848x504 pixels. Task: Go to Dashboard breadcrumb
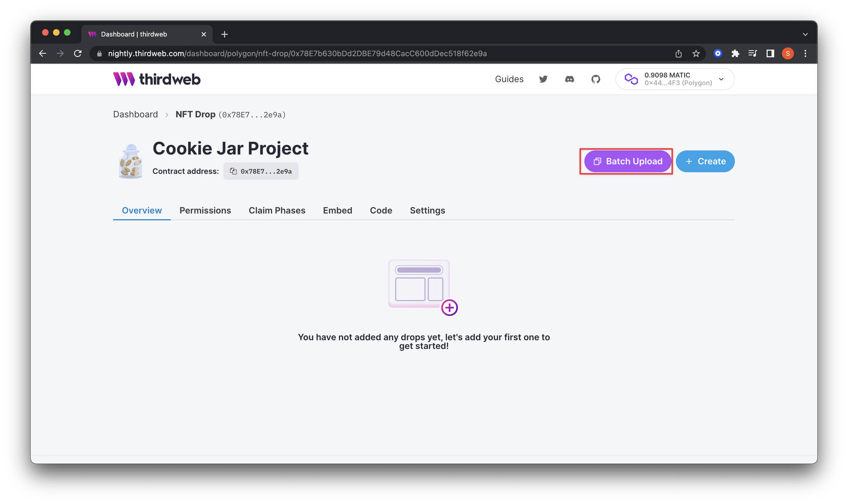click(x=135, y=114)
